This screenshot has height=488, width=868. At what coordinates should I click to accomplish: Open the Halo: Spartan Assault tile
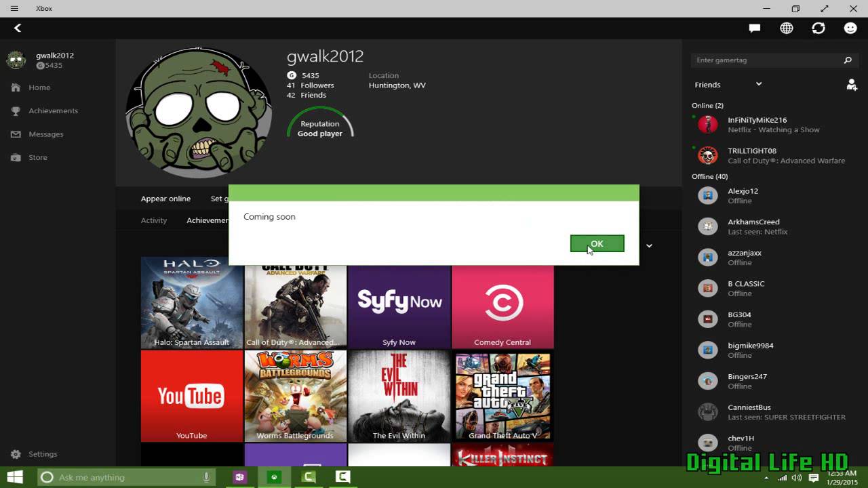pyautogui.click(x=192, y=302)
